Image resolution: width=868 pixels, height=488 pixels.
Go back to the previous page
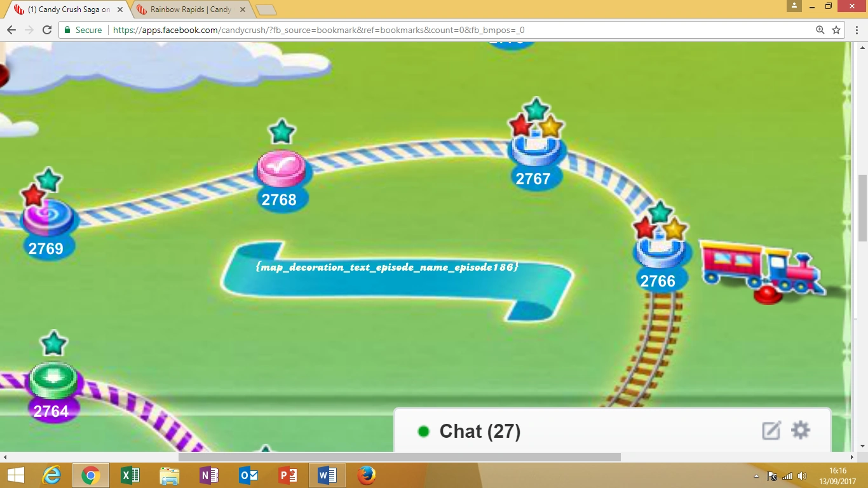11,30
